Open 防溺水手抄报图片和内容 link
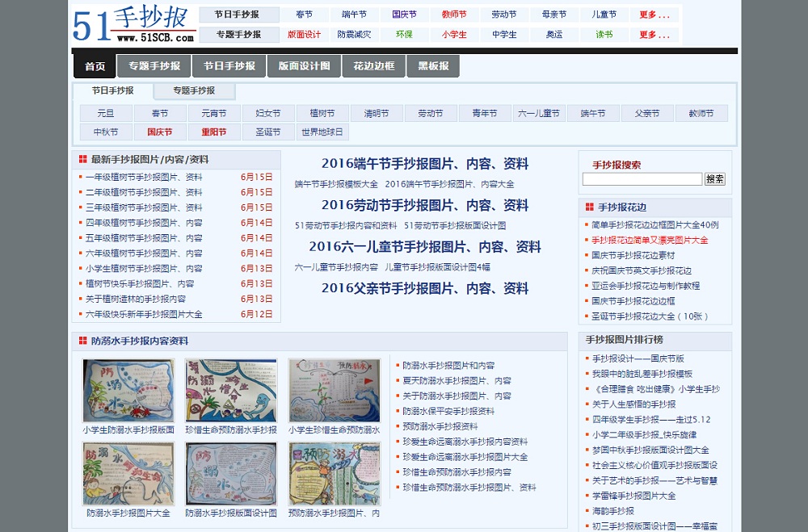 pyautogui.click(x=448, y=366)
